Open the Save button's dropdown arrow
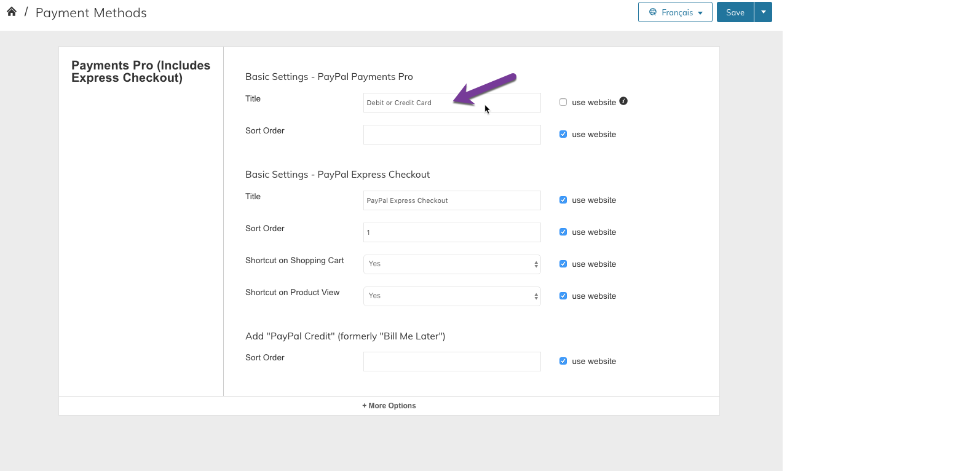The height and width of the screenshot is (471, 980). (764, 12)
